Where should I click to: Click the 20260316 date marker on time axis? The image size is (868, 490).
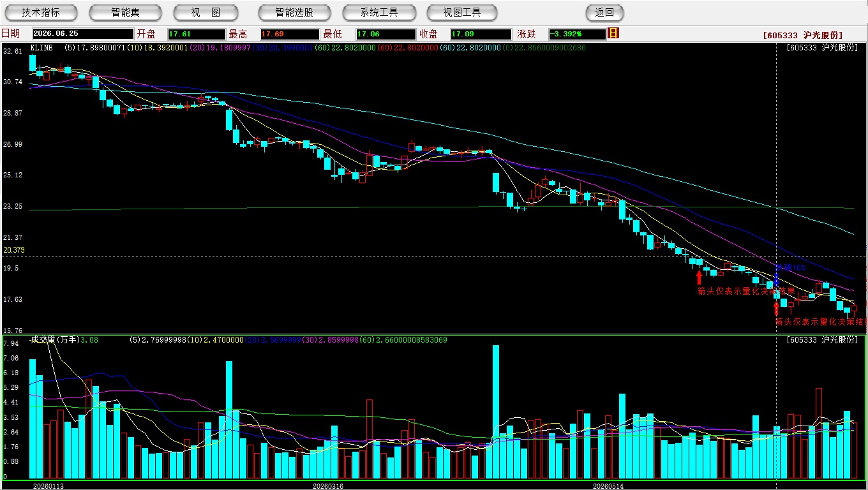[328, 486]
